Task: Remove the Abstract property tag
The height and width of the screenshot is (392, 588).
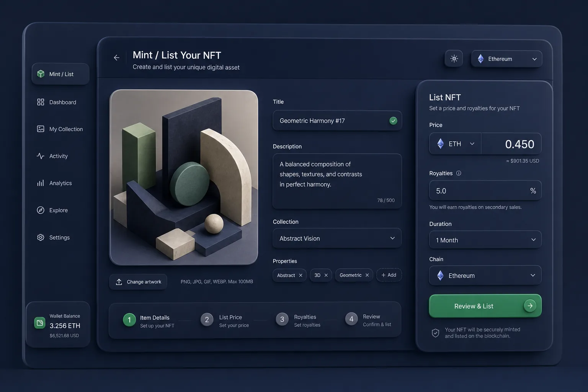Action: (301, 275)
